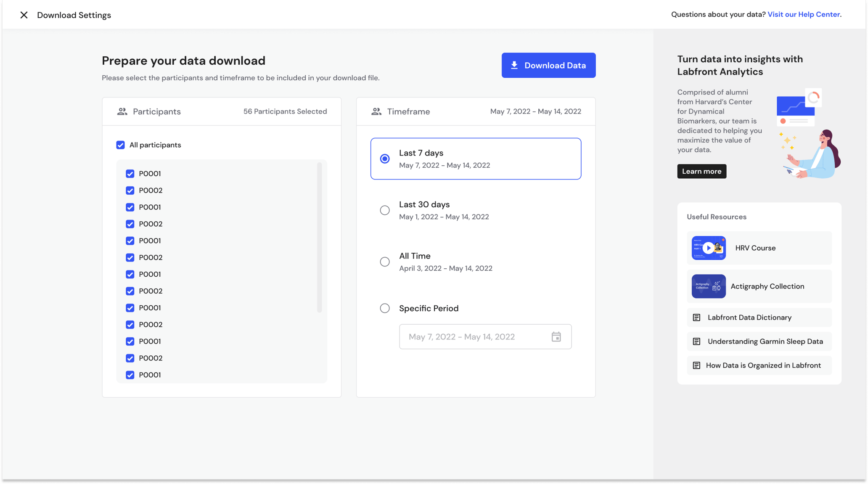This screenshot has height=484, width=868.
Task: Uncheck the All participants checkbox
Action: pos(121,145)
